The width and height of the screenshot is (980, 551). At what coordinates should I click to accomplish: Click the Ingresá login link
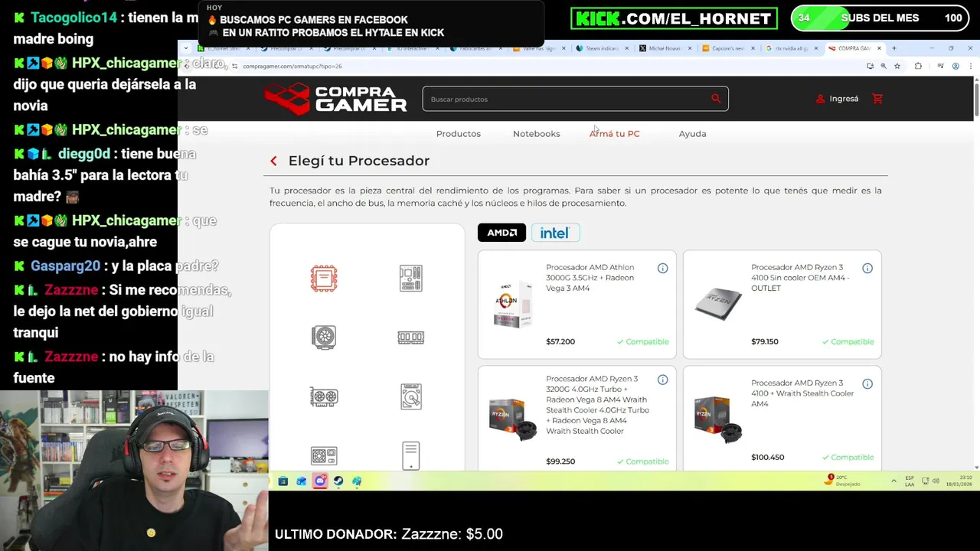[x=837, y=99]
